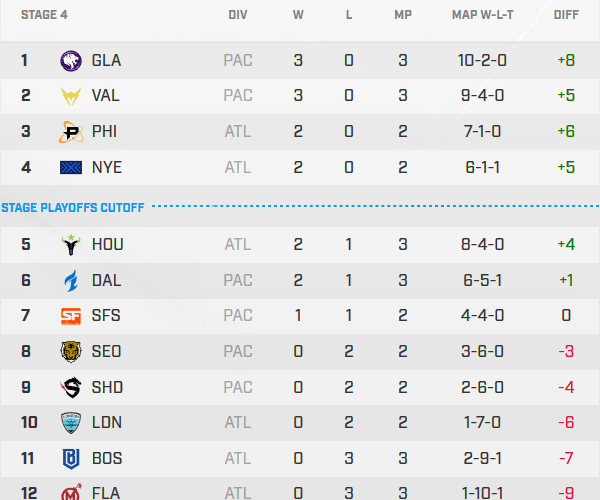Open the GLA team name link
Image resolution: width=600 pixels, height=500 pixels.
pyautogui.click(x=106, y=60)
